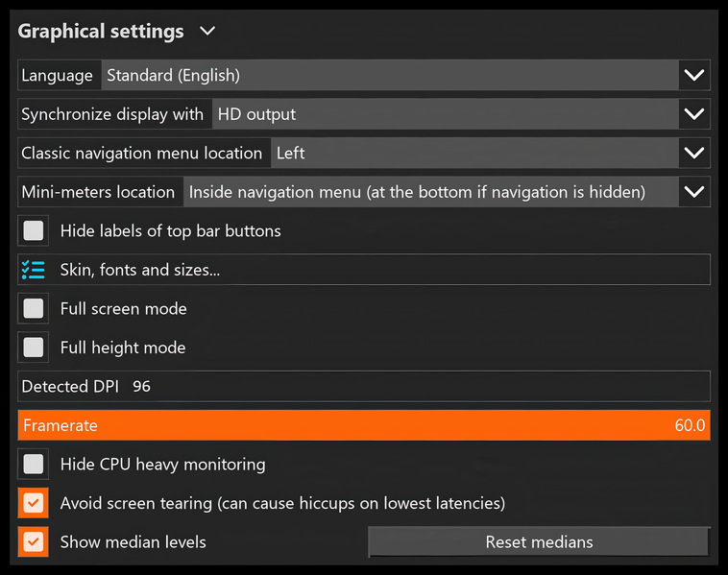728x575 pixels.
Task: Uncheck the Show median levels checkbox
Action: click(34, 541)
